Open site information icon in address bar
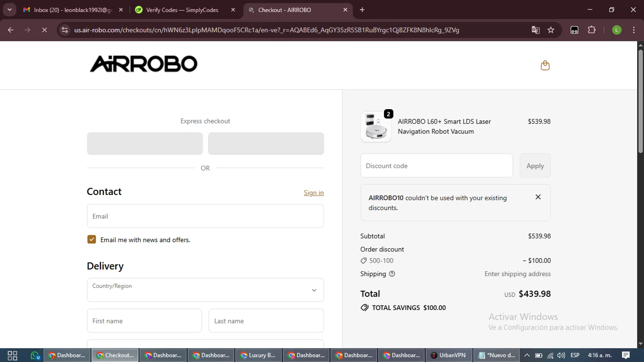644x362 pixels. pos(65,30)
